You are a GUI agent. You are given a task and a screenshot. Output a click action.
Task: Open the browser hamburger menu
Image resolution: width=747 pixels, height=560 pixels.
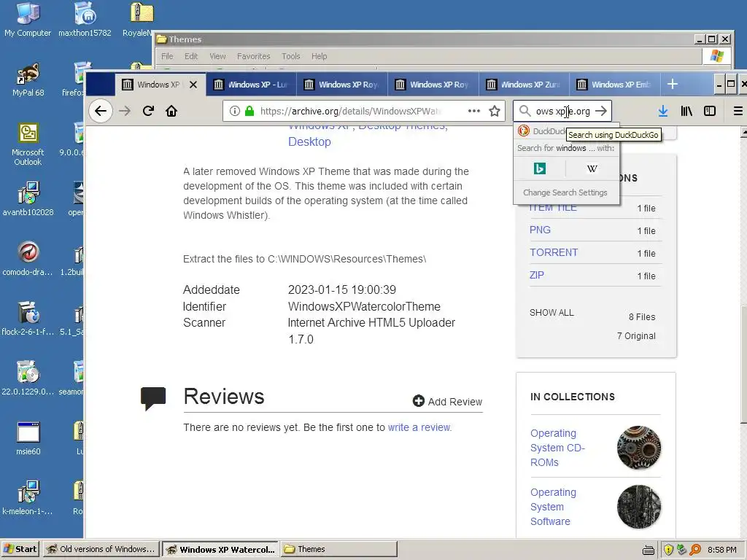pos(738,111)
